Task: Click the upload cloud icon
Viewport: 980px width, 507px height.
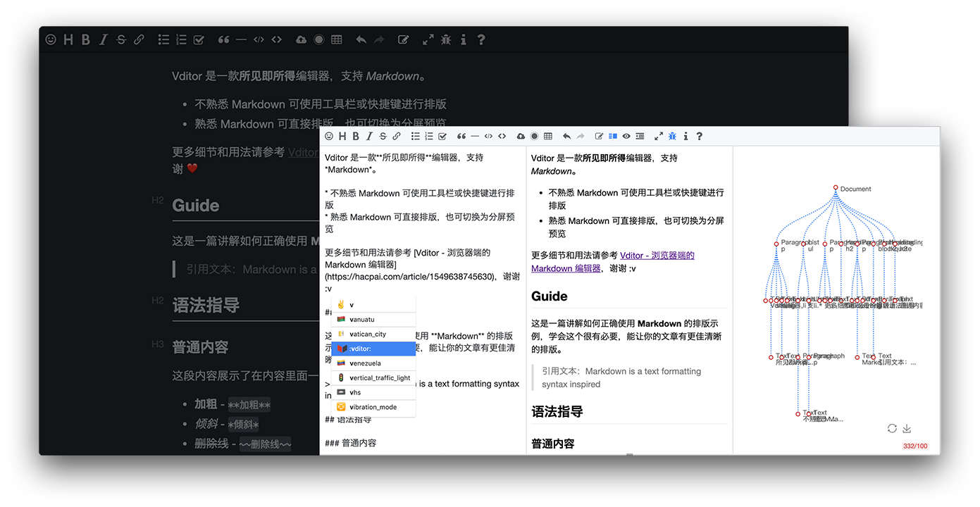Action: (521, 136)
